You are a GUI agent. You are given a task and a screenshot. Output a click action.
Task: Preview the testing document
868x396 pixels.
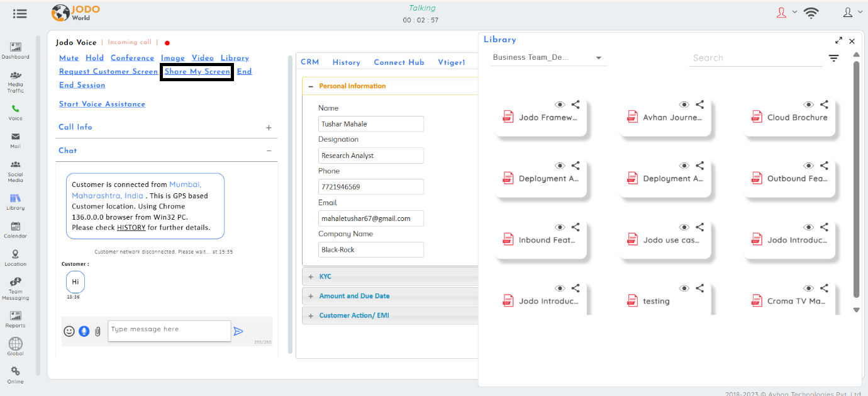click(x=684, y=288)
